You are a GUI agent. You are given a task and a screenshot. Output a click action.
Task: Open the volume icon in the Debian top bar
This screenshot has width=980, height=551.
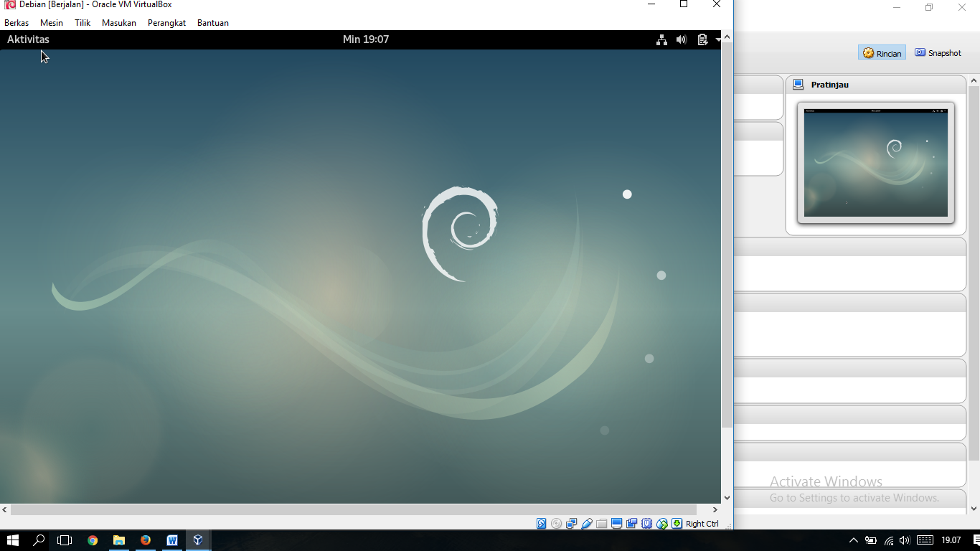(681, 39)
